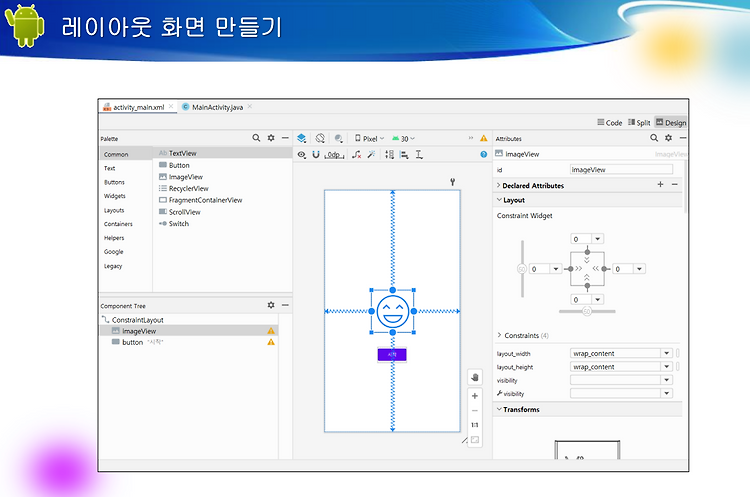Select Google palette category
Screen dimensions: 750x497
(x=113, y=252)
